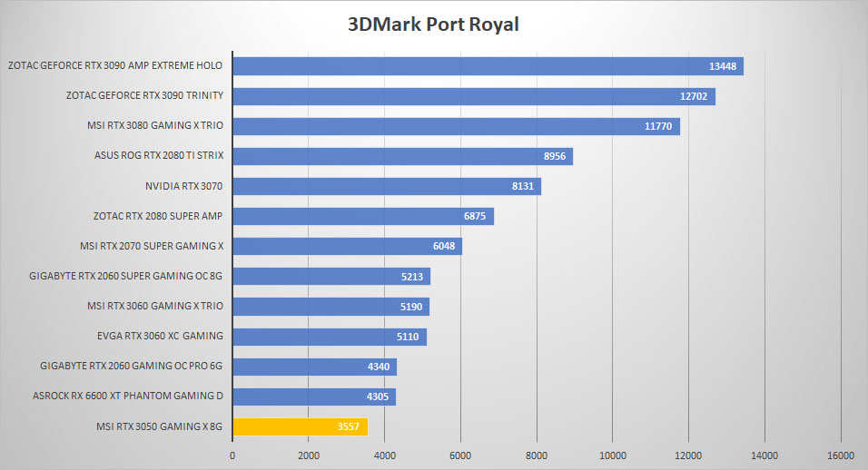Click the ZOTAC RTX 2080 SUPER AMP label

point(158,216)
